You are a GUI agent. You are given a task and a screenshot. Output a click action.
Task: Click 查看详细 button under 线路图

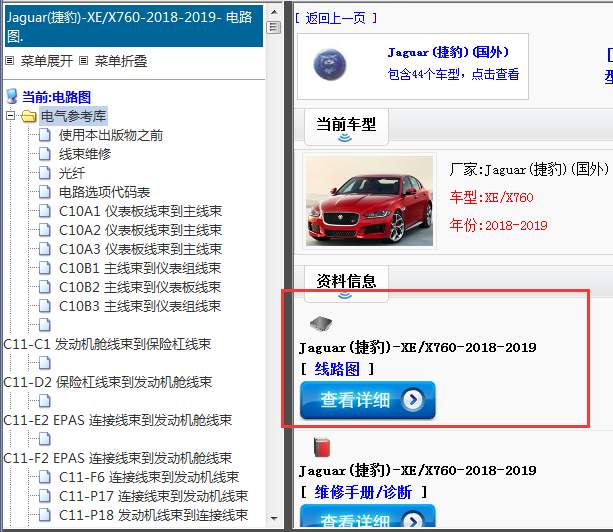(x=367, y=400)
